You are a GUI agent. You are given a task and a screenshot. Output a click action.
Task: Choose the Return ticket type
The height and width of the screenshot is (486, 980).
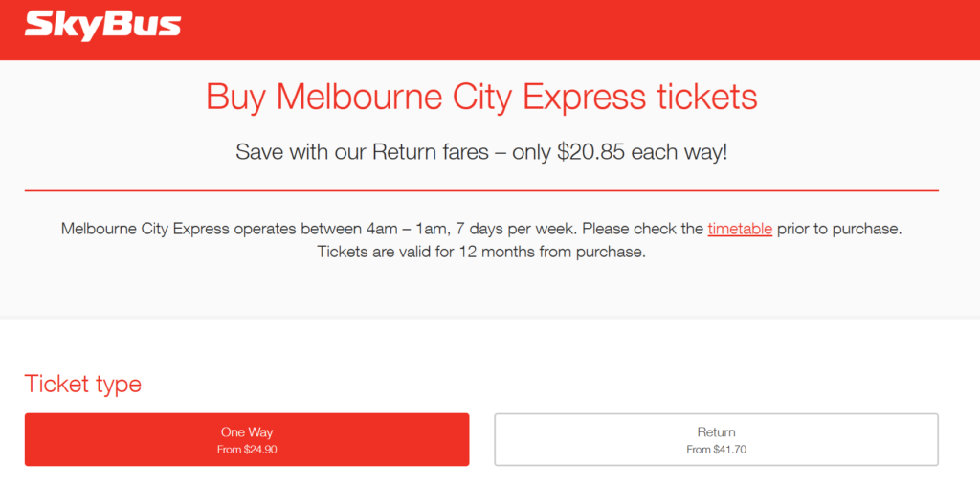point(716,439)
